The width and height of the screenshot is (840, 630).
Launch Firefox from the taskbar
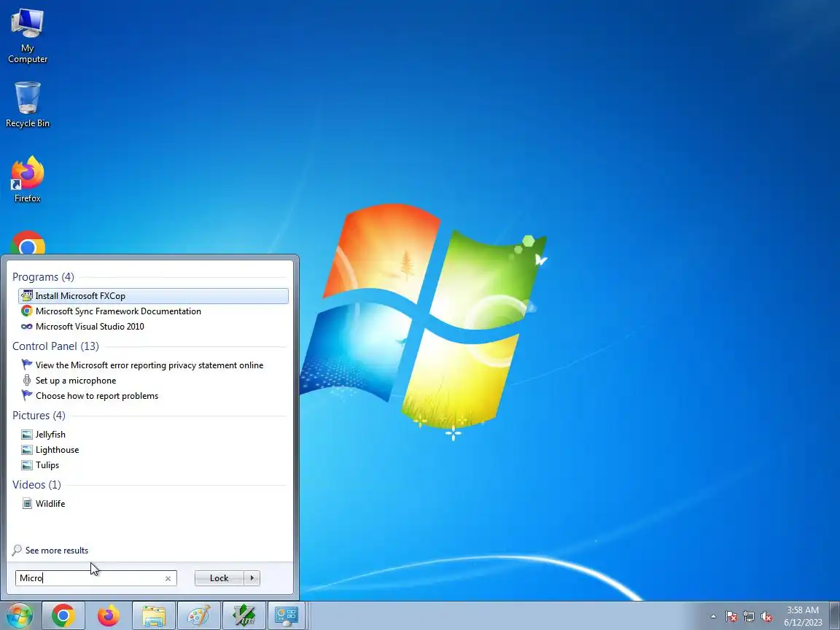point(108,615)
